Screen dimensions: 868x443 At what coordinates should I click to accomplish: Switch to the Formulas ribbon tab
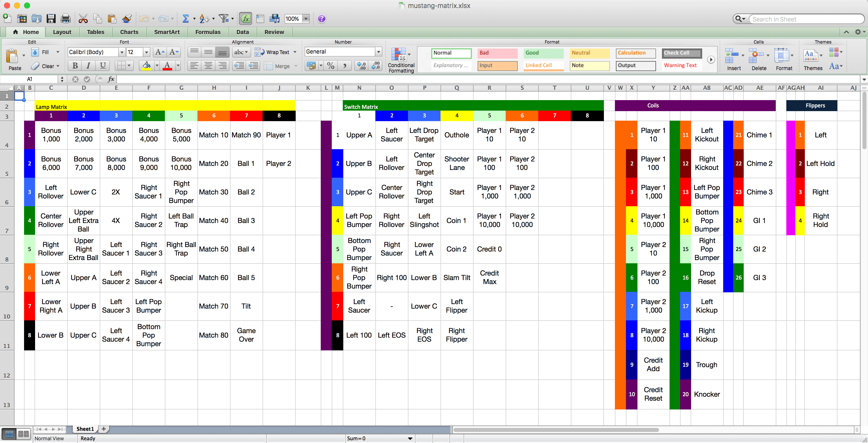[x=207, y=32]
